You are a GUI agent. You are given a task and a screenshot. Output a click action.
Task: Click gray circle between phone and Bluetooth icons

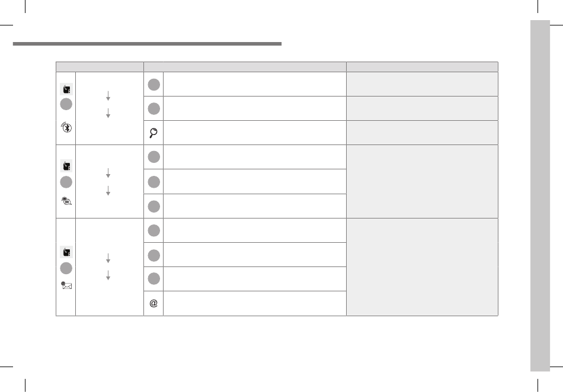(66, 104)
